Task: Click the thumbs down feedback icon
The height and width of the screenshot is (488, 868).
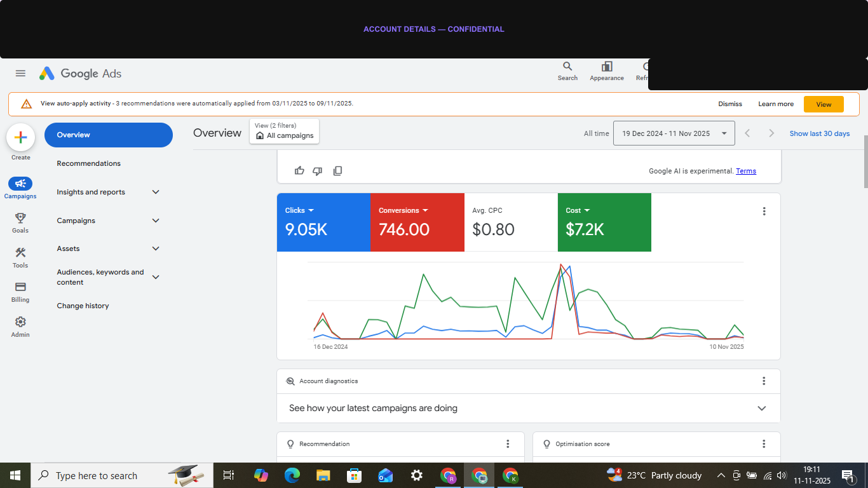Action: (x=318, y=170)
